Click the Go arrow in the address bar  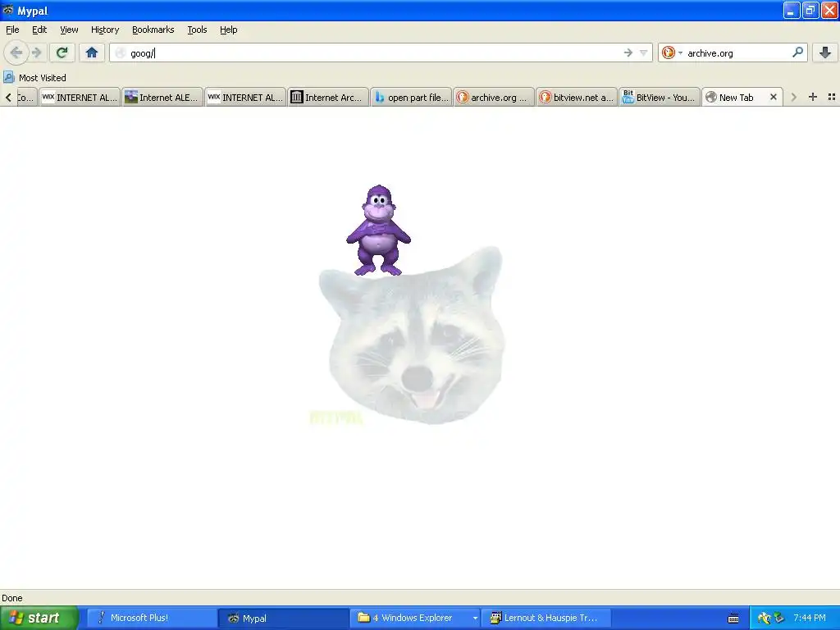point(628,52)
